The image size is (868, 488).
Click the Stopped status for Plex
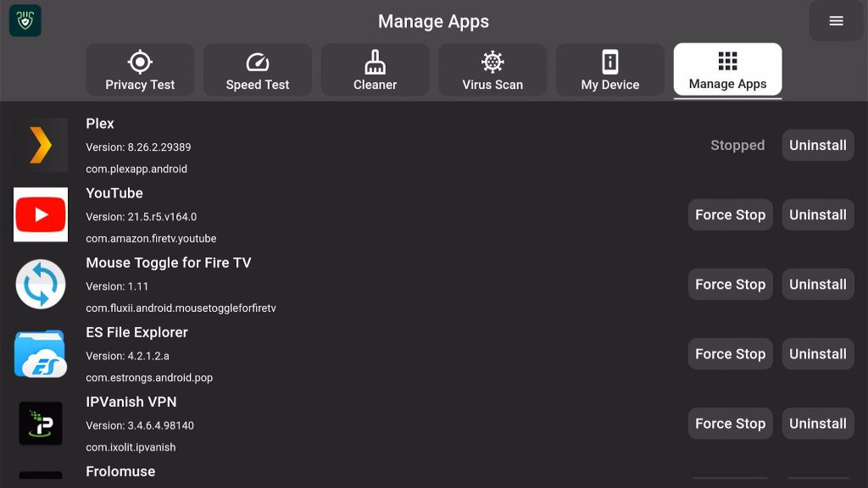click(737, 145)
